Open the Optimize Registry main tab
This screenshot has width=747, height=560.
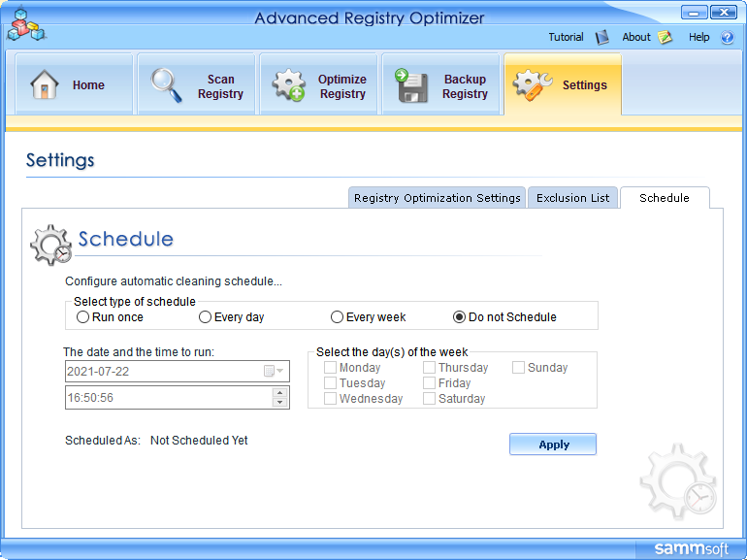click(319, 84)
